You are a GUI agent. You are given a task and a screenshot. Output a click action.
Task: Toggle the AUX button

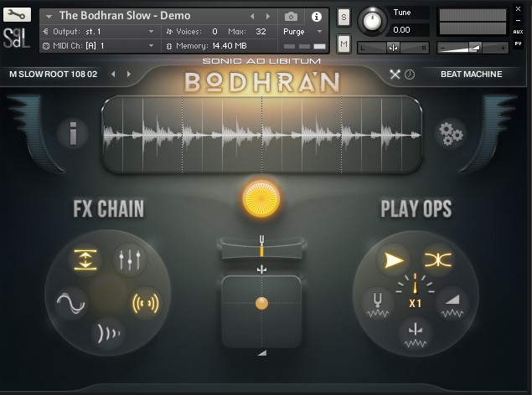[518, 32]
